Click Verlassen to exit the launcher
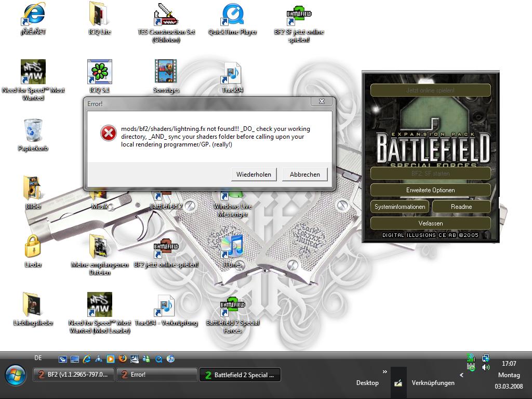 pos(430,223)
